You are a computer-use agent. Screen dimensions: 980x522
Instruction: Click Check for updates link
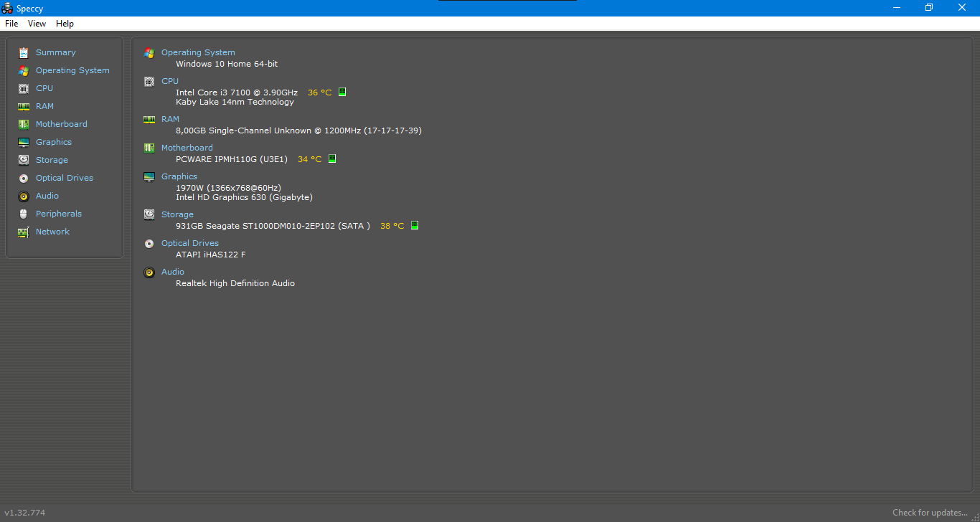[x=930, y=513]
